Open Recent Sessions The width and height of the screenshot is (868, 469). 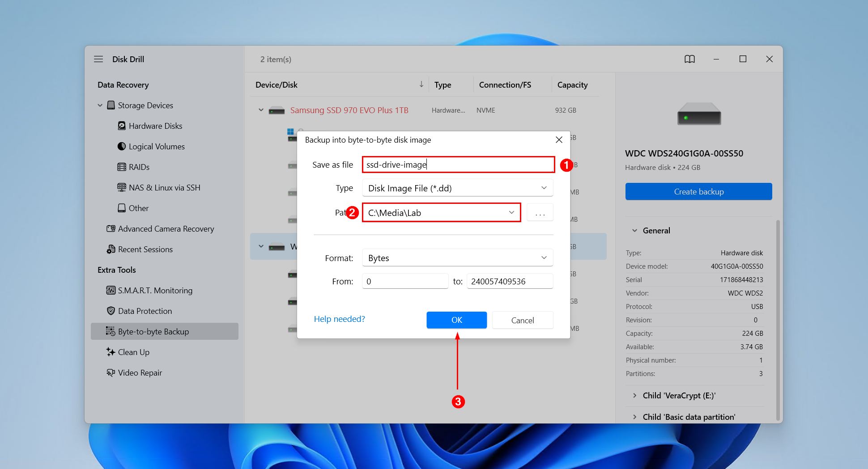click(145, 249)
